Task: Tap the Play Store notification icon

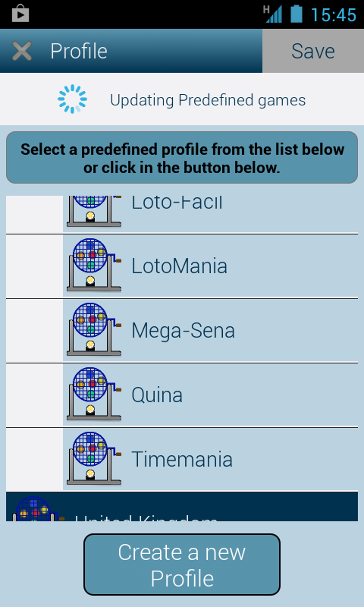Action: [x=20, y=14]
